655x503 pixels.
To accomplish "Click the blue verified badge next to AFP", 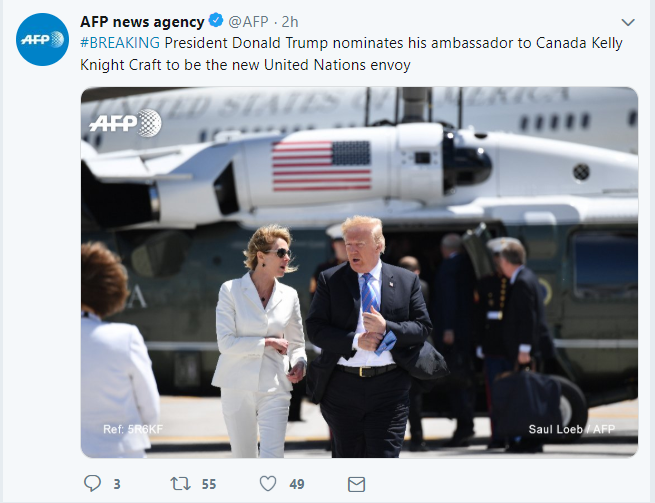I will coord(216,20).
